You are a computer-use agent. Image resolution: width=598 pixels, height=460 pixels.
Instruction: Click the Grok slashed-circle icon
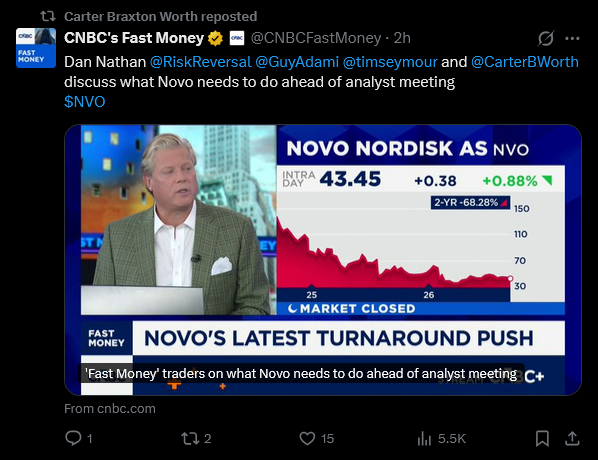click(x=546, y=38)
